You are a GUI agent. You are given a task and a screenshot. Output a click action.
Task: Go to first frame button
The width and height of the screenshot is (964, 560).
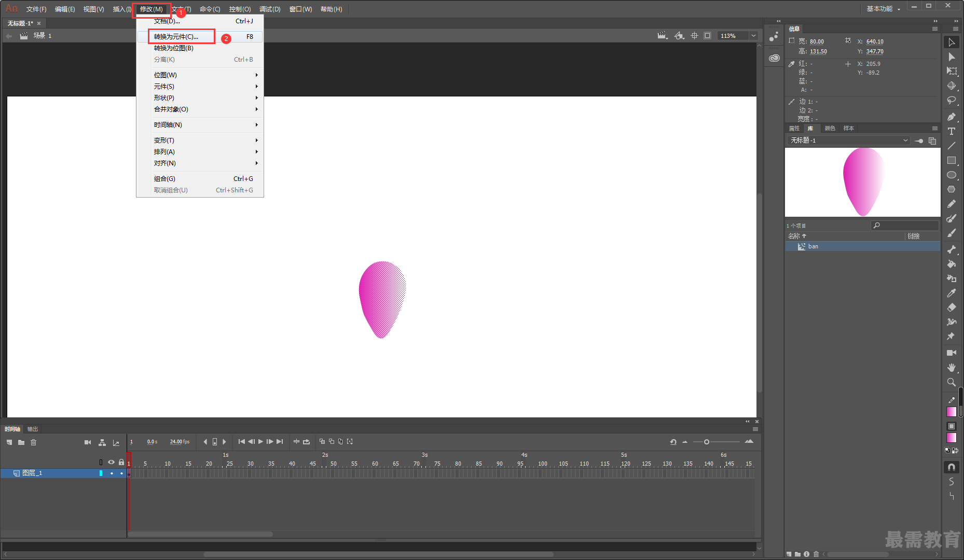[x=242, y=442]
